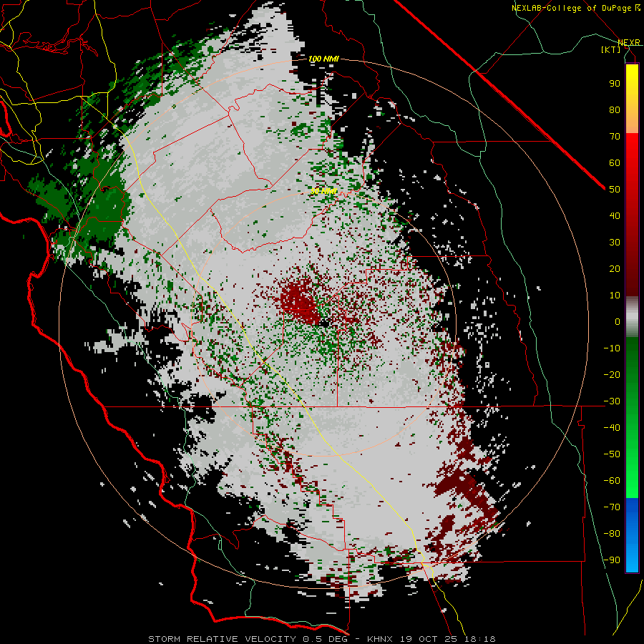This screenshot has width=644, height=644.
Task: Click the KHNX station identifier
Action: point(381,639)
